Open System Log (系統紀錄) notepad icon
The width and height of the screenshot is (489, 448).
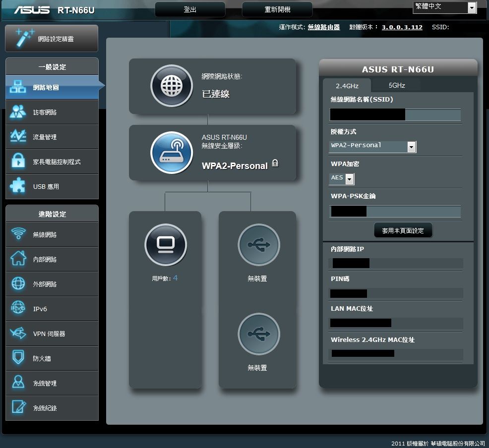[18, 407]
